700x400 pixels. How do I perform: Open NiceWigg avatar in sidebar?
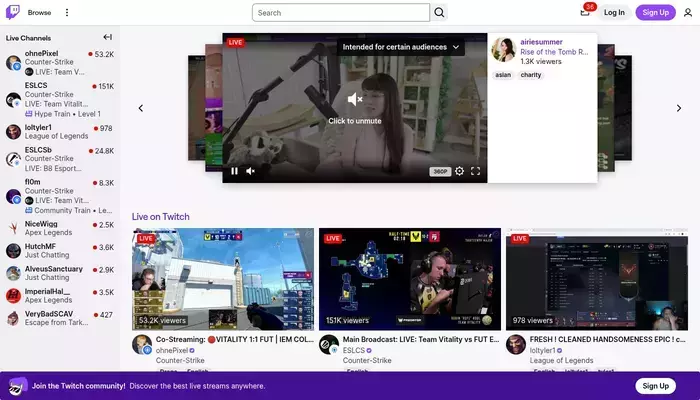[x=13, y=228]
